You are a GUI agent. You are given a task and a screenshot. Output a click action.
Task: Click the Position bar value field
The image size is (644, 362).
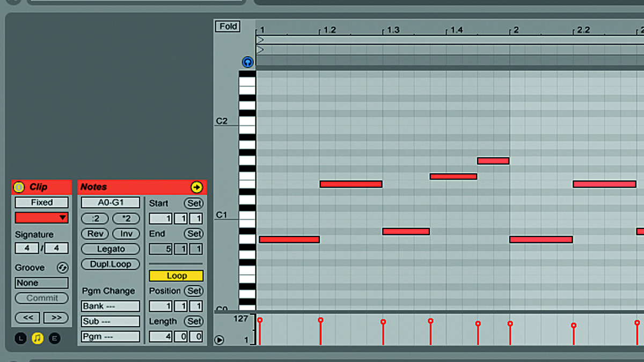pos(160,306)
